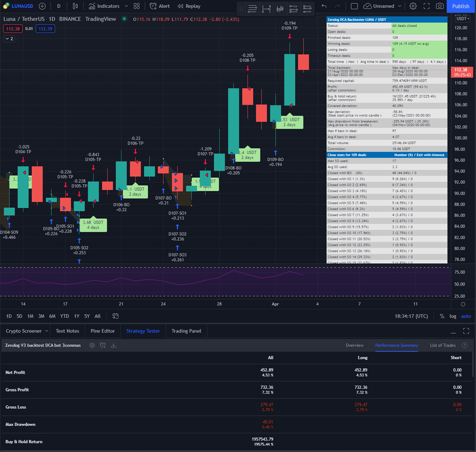The height and width of the screenshot is (452, 476).
Task: Enable auto scaling of the chart
Action: (465, 316)
